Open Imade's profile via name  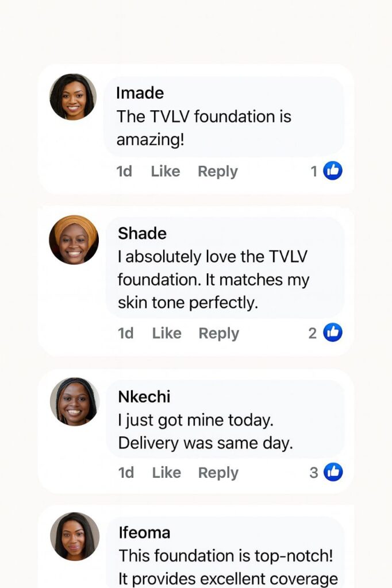tap(140, 93)
